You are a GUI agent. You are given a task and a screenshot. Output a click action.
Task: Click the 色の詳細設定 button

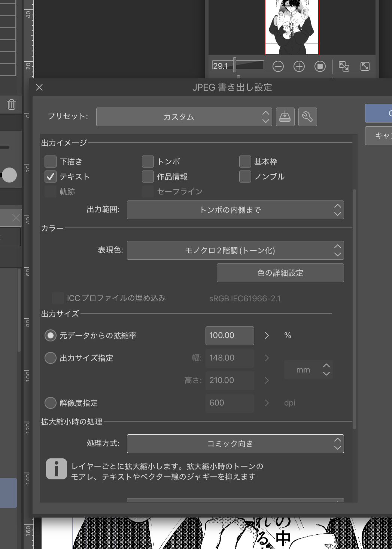click(x=280, y=273)
